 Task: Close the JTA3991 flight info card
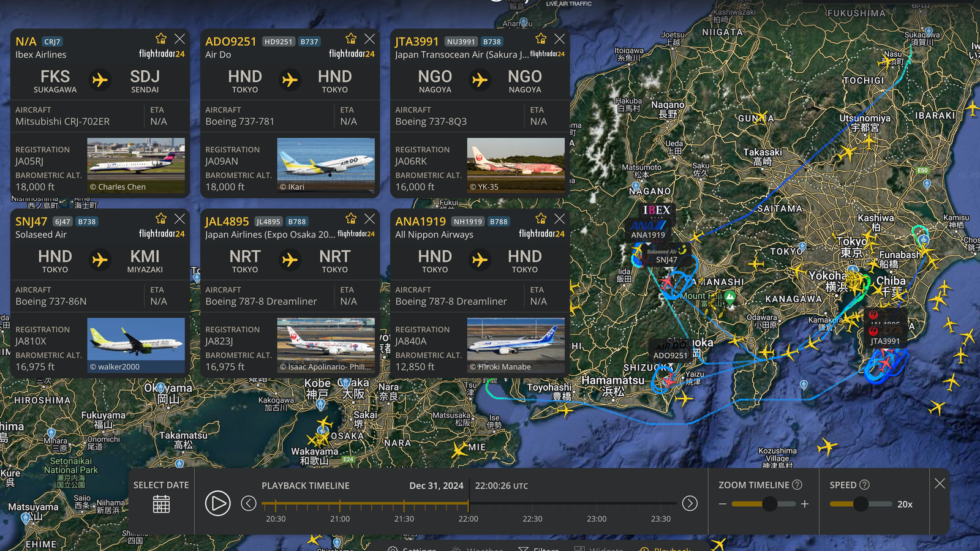559,39
